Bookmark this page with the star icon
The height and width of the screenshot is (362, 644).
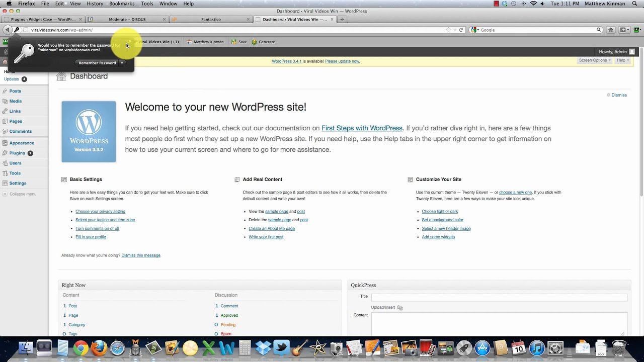[448, 30]
